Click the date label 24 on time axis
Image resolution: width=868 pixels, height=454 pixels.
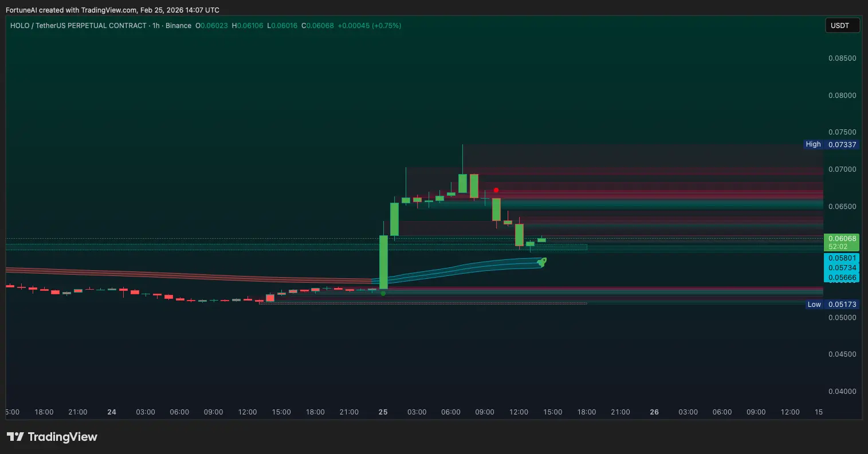(x=112, y=412)
